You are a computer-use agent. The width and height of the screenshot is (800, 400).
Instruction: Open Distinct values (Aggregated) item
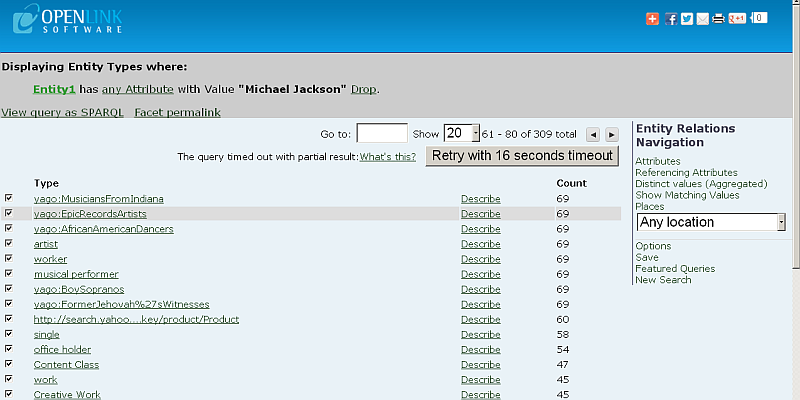coord(701,184)
